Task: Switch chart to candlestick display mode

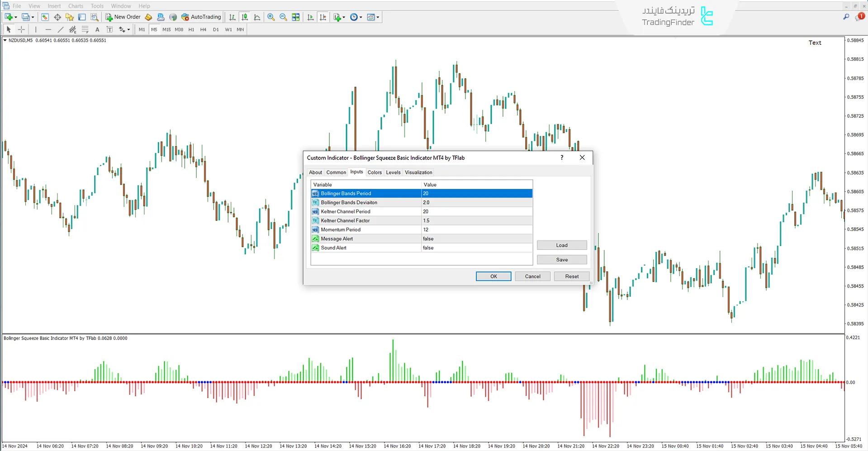Action: click(245, 17)
